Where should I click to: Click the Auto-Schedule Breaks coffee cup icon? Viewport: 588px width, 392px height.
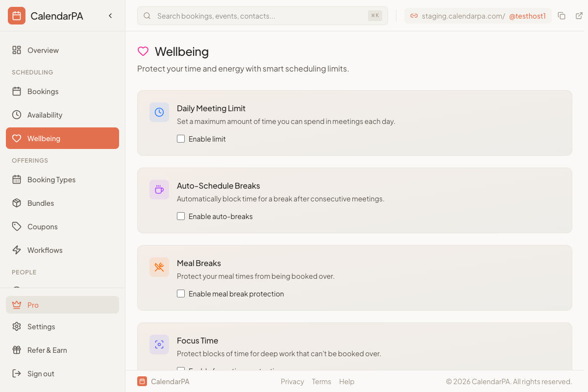coord(159,190)
